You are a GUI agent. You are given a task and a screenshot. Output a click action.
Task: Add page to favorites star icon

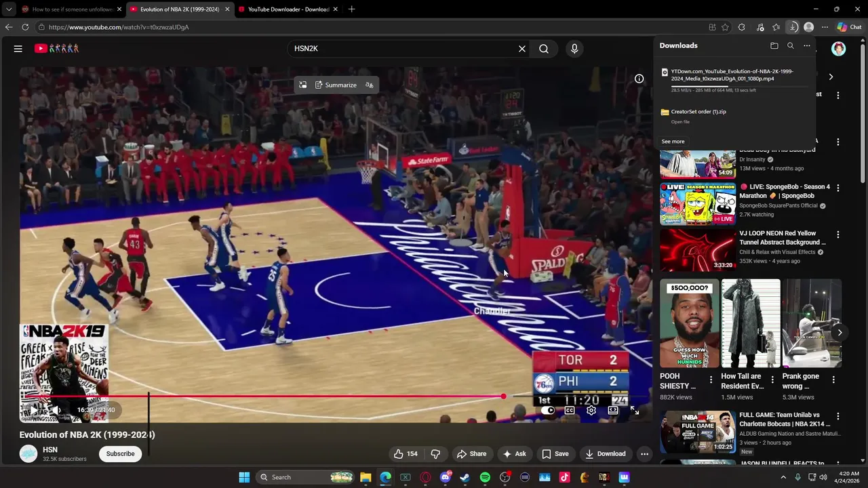point(725,27)
